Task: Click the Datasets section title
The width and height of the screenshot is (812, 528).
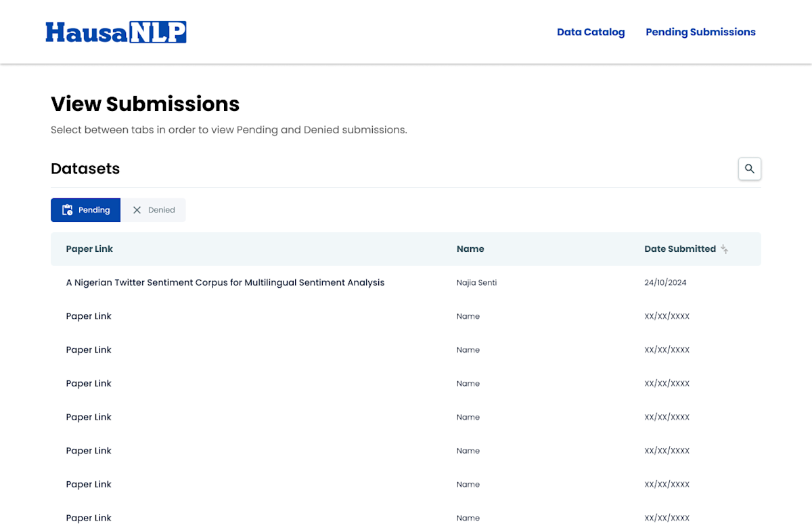Action: (x=85, y=169)
